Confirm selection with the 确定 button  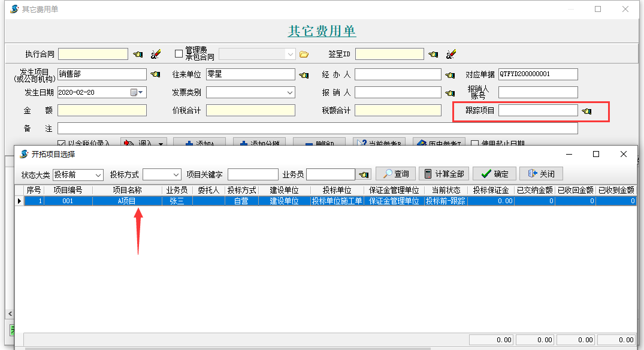(x=493, y=174)
